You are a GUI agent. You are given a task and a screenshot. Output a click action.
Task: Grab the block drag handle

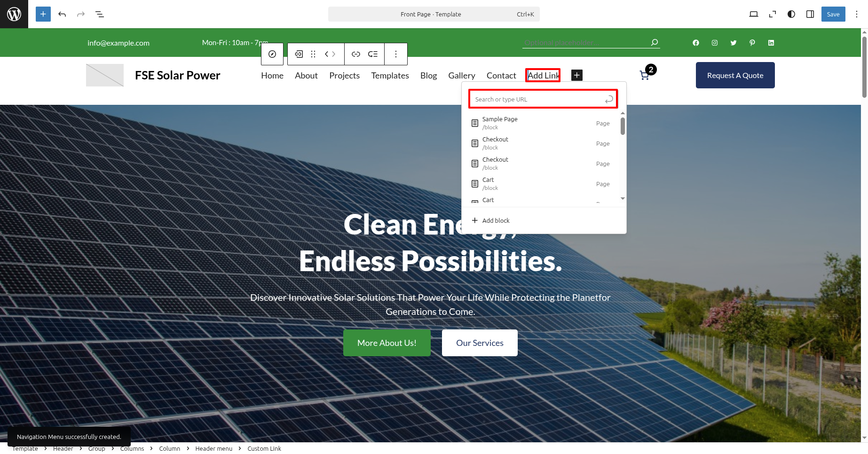313,54
